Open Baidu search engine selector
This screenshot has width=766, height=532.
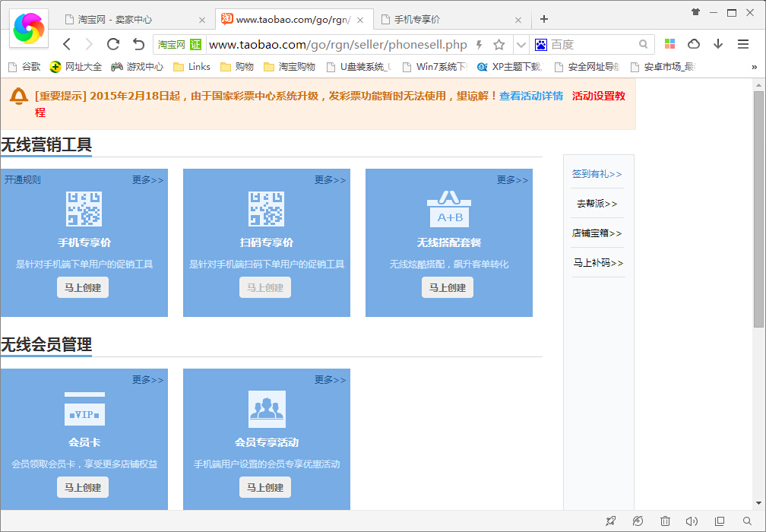[x=541, y=45]
